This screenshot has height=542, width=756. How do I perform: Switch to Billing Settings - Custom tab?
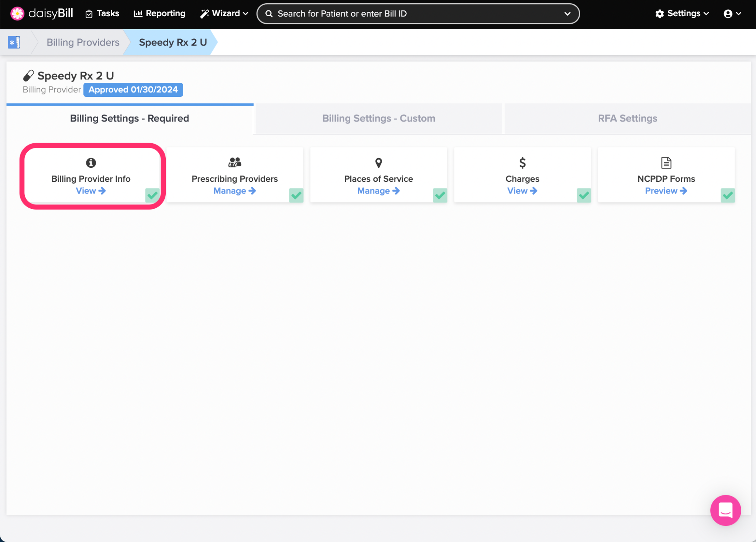[x=378, y=118]
